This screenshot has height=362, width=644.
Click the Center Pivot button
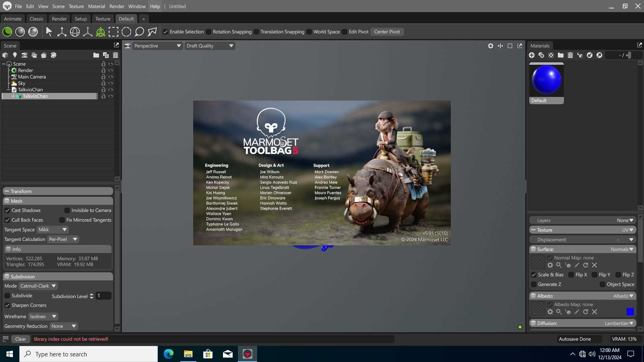click(387, 32)
